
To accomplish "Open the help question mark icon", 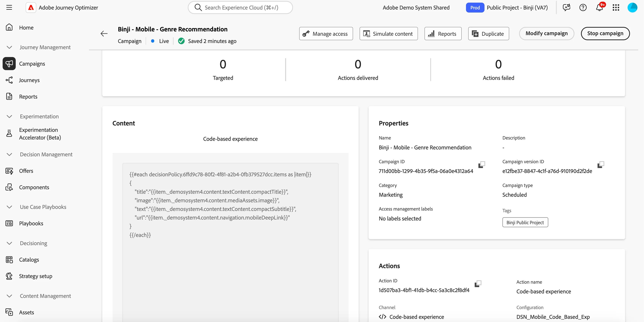I will click(x=583, y=7).
